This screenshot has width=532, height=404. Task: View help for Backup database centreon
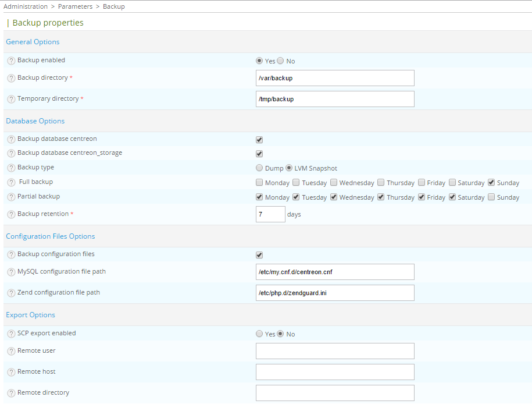(x=11, y=139)
